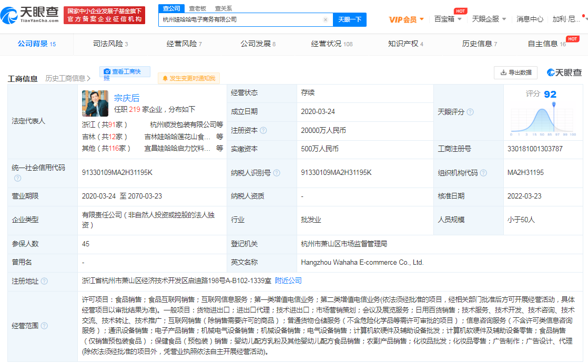Open the 公司发展 tab
Viewport: 588px width, 364px height.
point(258,44)
